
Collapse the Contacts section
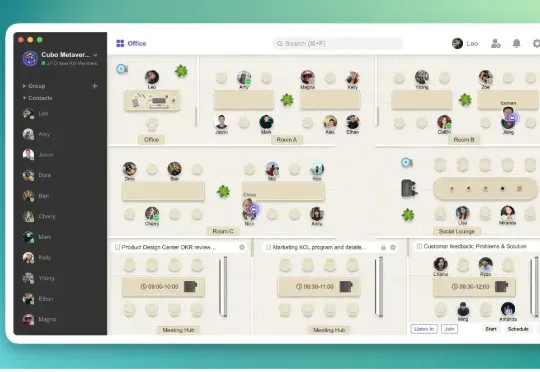(37, 98)
